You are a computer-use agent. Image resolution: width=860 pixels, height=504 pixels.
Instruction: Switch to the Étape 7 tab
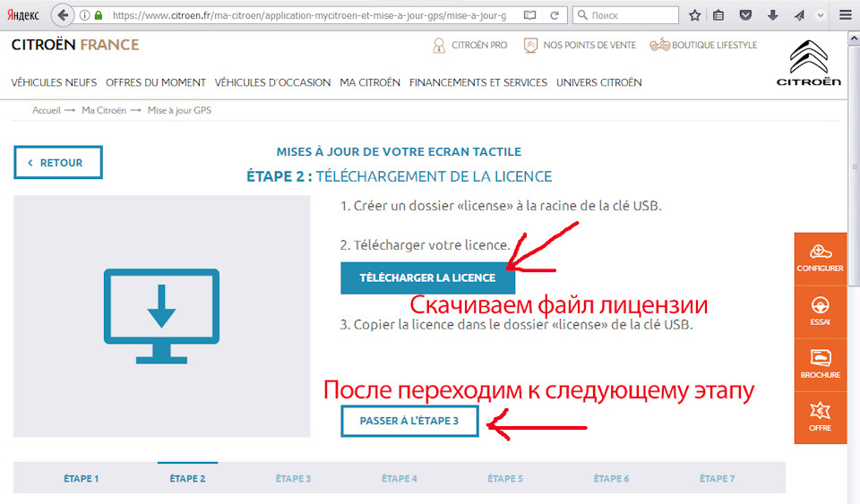pos(718,478)
